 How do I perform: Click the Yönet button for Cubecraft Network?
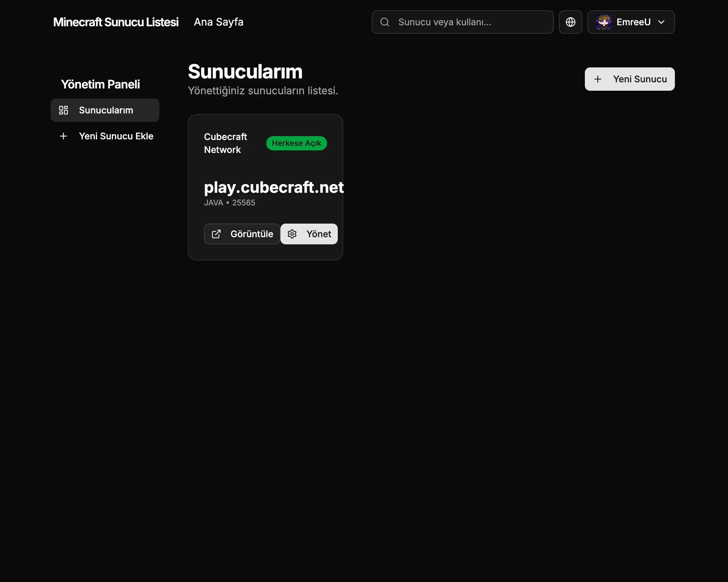[309, 234]
